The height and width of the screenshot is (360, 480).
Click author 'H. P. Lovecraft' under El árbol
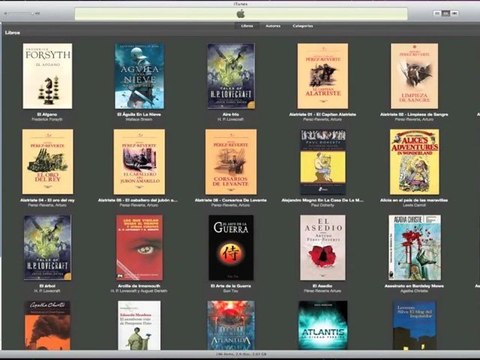click(47, 291)
